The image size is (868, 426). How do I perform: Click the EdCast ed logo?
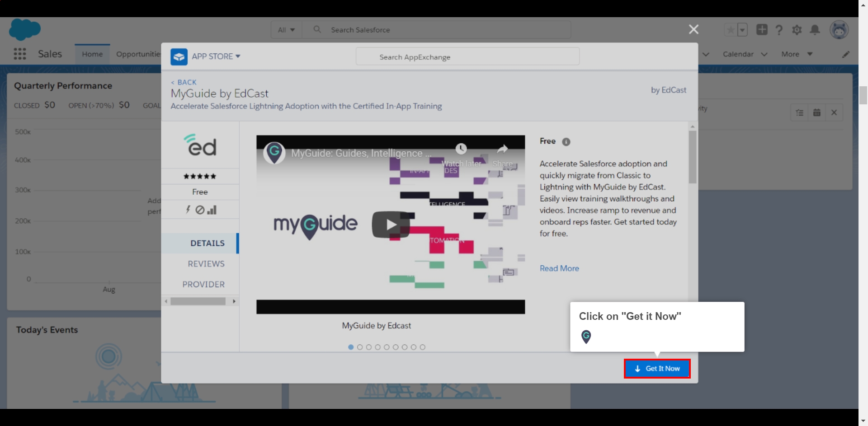click(x=200, y=145)
